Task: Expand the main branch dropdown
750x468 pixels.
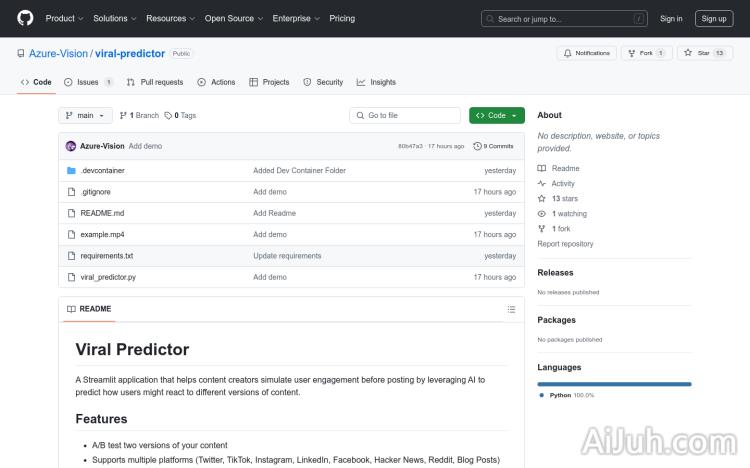Action: pyautogui.click(x=85, y=116)
